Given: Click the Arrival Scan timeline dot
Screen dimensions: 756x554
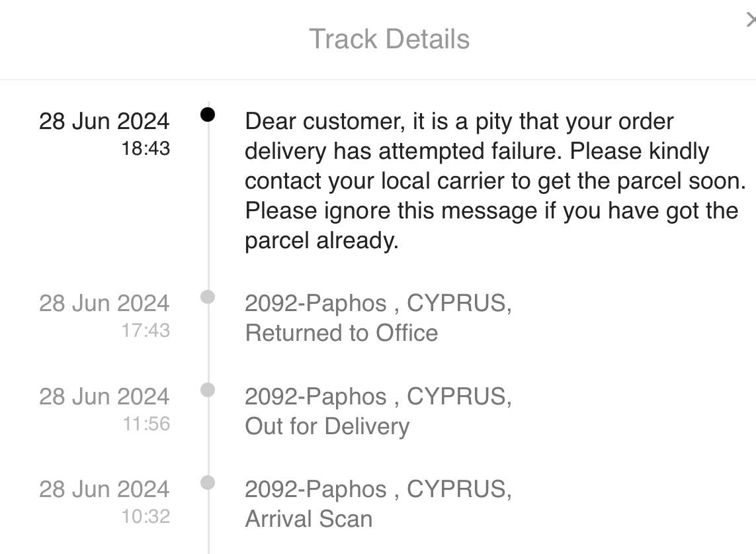Looking at the screenshot, I should (x=208, y=483).
